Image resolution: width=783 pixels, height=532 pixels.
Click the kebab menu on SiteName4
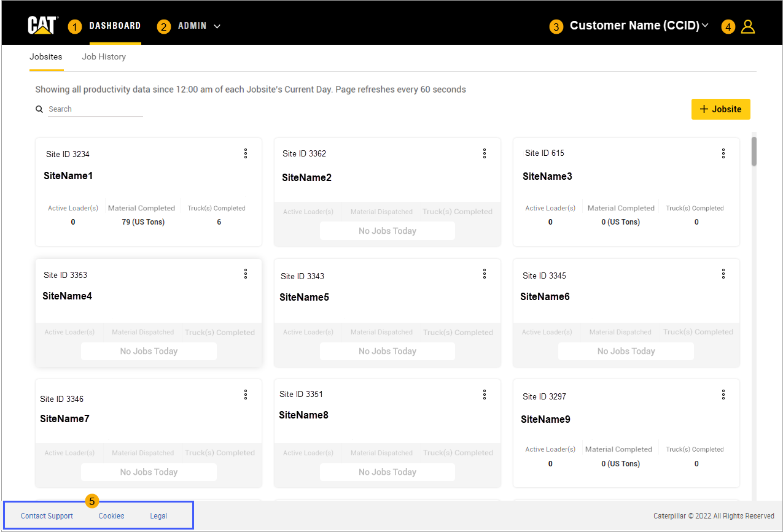246,274
